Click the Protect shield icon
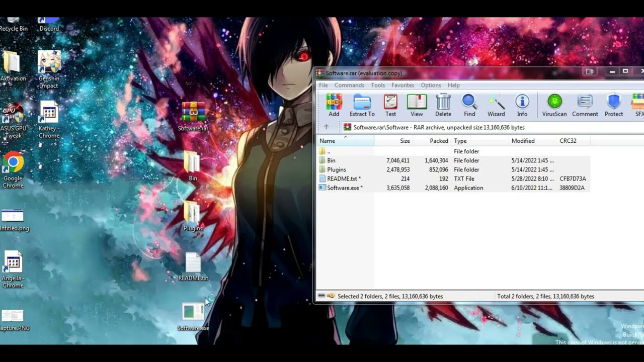644x362 pixels. click(614, 106)
